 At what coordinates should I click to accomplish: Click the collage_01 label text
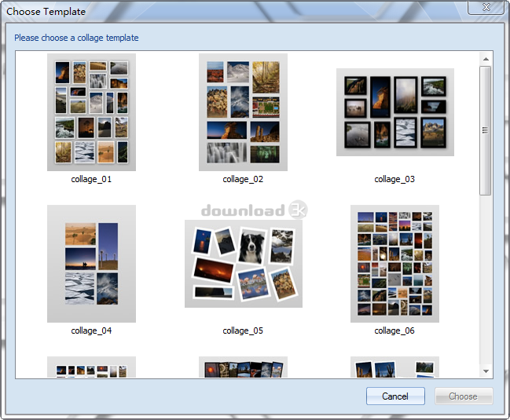tap(91, 179)
